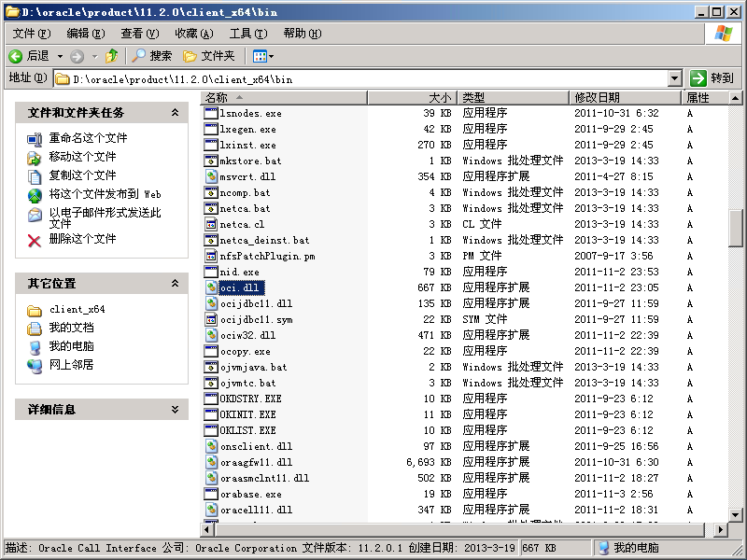The image size is (747, 560).
Task: Select the ncomp.bat file icon
Action: pos(211,192)
